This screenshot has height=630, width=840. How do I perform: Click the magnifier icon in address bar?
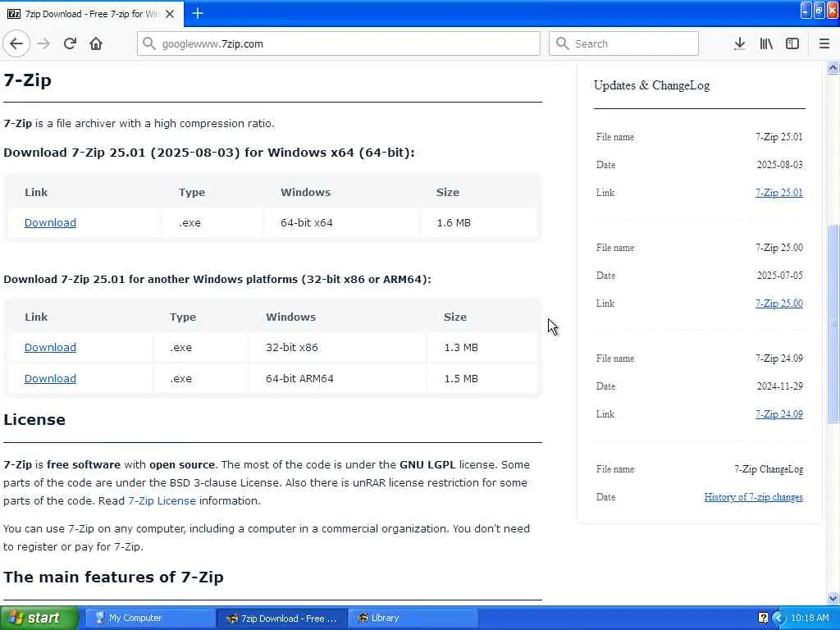[x=149, y=44]
